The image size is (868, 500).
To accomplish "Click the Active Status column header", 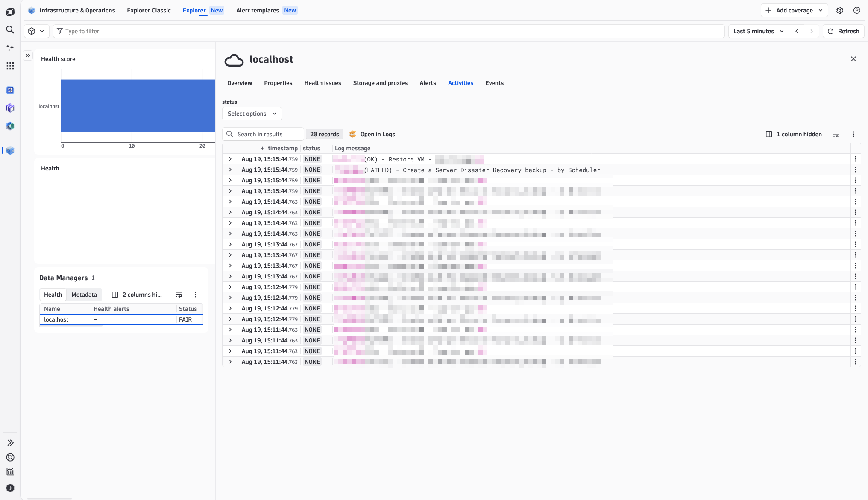I will 188,309.
